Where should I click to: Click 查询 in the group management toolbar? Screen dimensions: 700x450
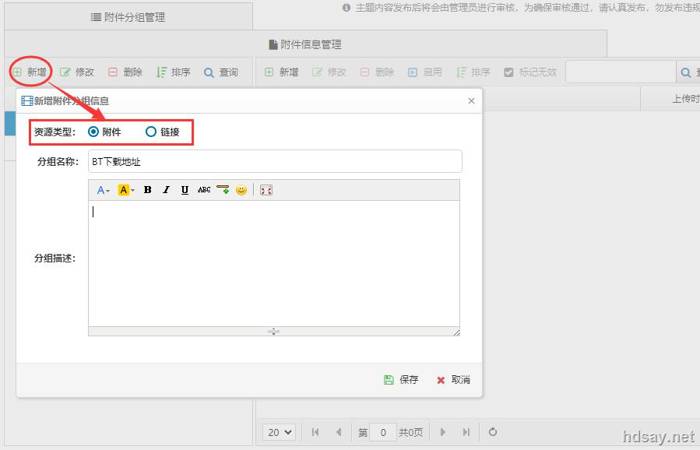[221, 72]
